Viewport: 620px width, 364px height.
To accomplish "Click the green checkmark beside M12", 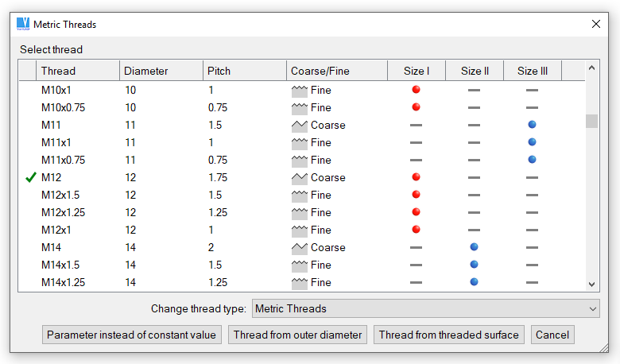I will point(31,178).
